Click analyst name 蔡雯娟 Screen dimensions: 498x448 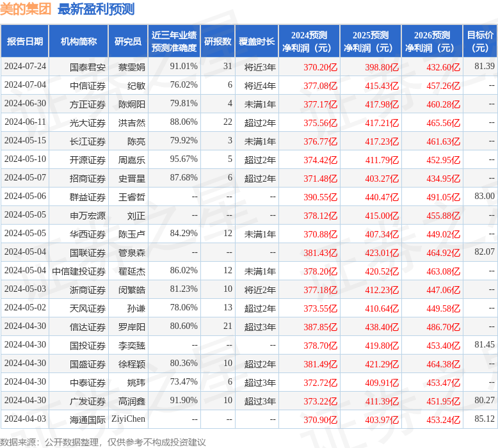[x=131, y=67]
